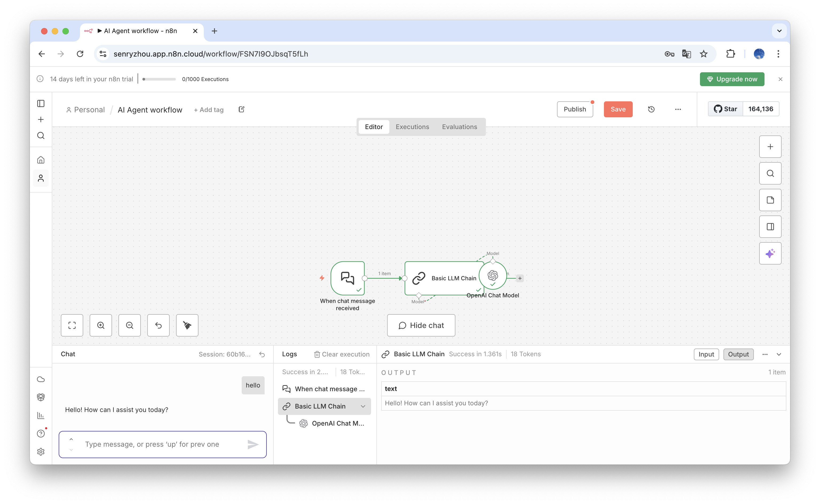This screenshot has width=820, height=504.
Task: Collapse the logs panel chevron
Action: coord(779,354)
